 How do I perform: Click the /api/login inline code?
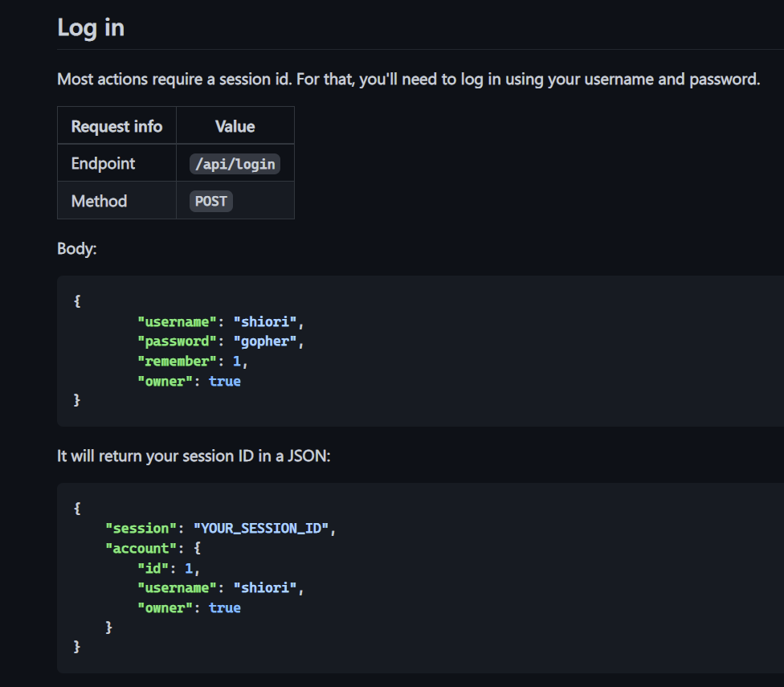coord(235,164)
